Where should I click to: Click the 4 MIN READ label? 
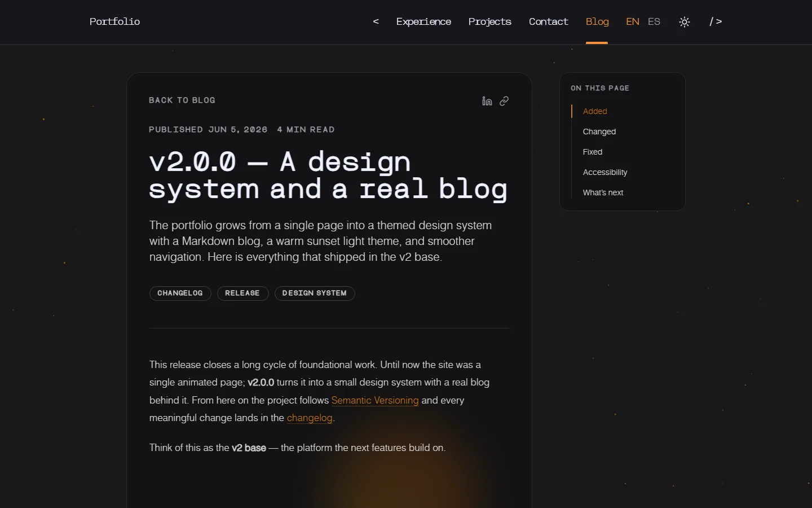306,129
